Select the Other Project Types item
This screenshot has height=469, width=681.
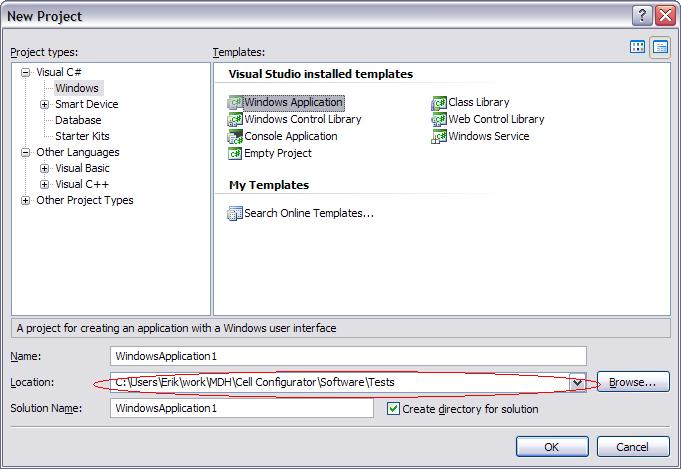(x=85, y=200)
